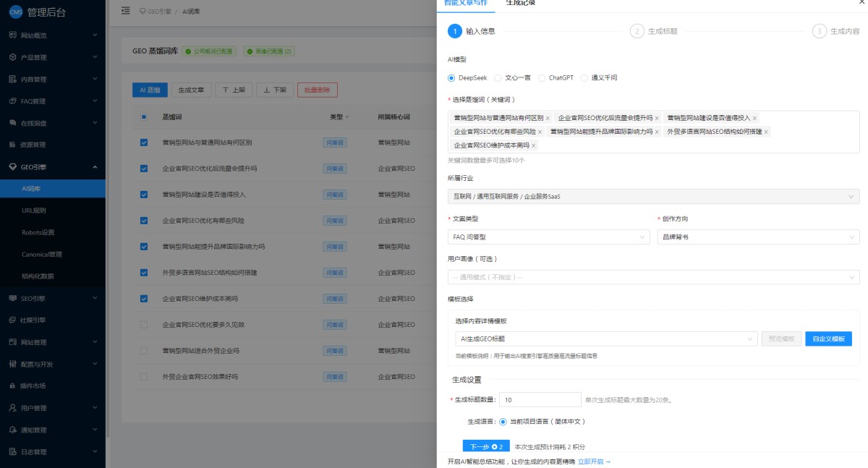This screenshot has height=468, width=868.
Task: Select the ChatGPT model radio button
Action: coord(542,77)
